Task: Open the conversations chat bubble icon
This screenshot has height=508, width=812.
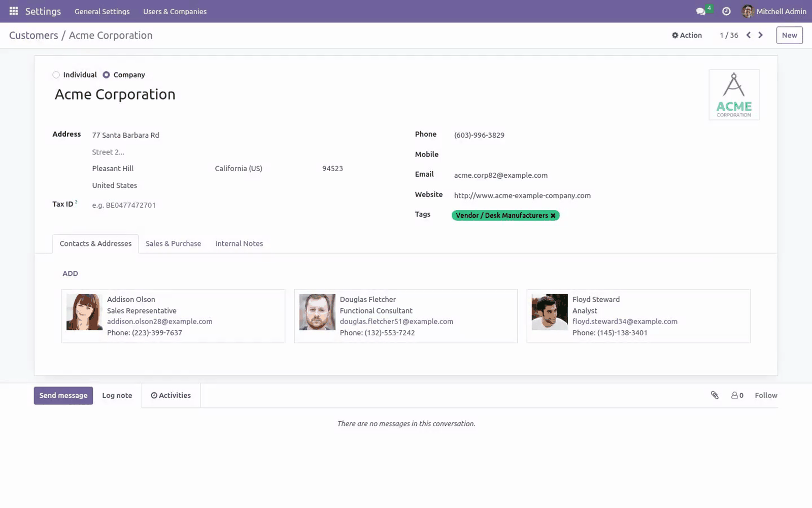Action: click(x=701, y=11)
